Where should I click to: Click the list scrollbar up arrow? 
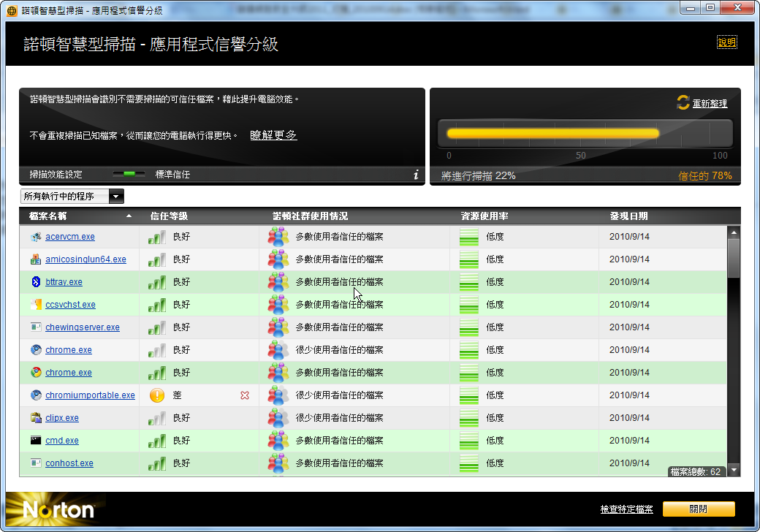pyautogui.click(x=734, y=232)
